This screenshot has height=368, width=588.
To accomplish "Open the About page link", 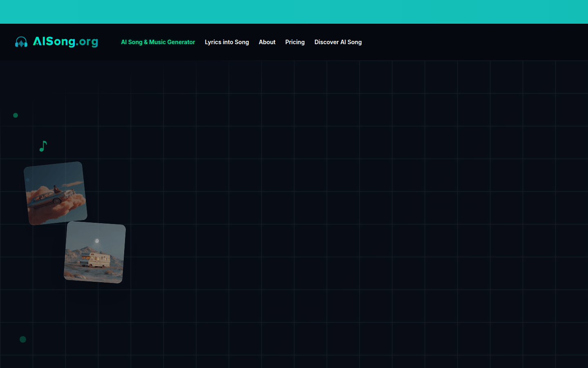I will tap(267, 42).
